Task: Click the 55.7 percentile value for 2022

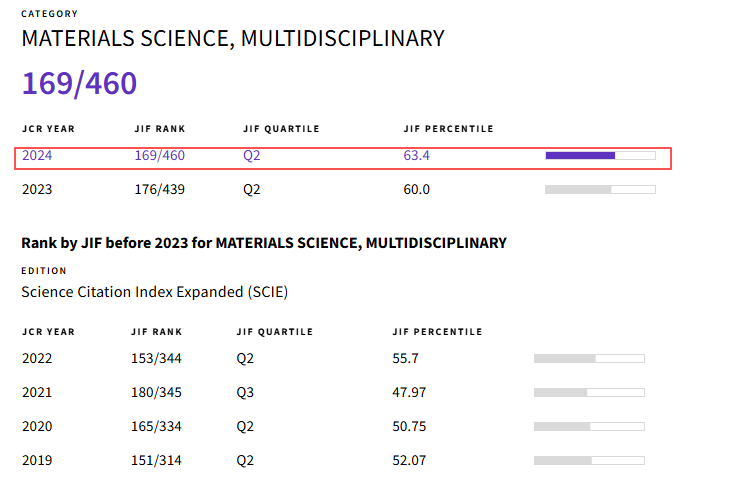Action: (x=407, y=358)
